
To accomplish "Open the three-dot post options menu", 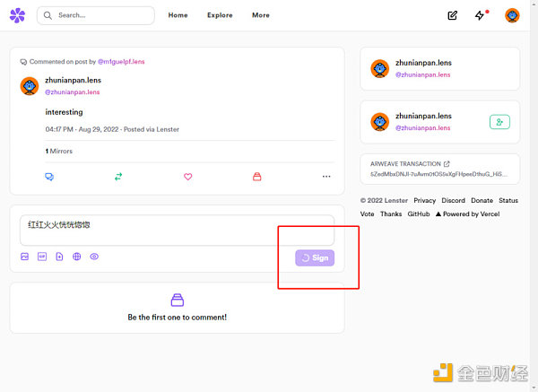I will coord(326,177).
